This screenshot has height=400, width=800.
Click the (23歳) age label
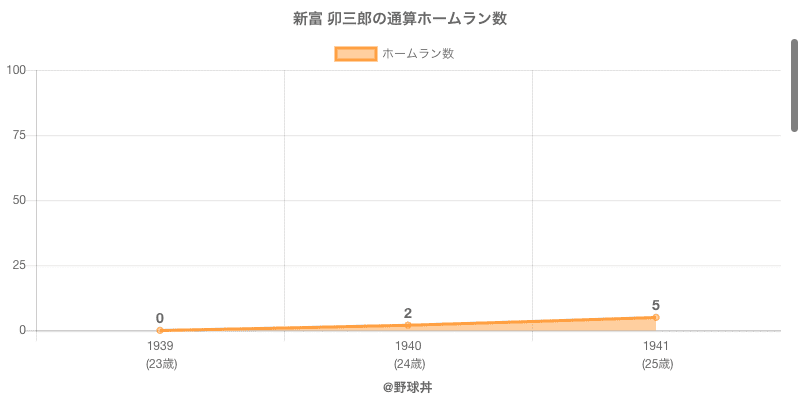(160, 364)
